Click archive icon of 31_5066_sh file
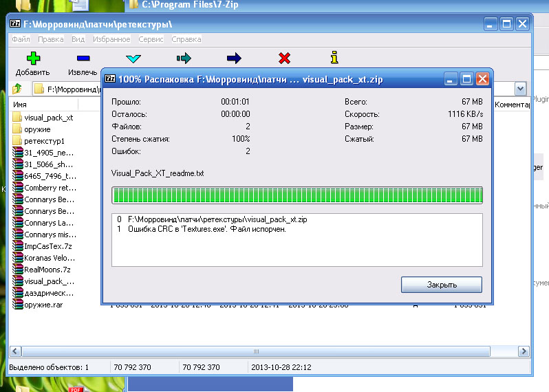This screenshot has height=392, width=549. pos(17,164)
